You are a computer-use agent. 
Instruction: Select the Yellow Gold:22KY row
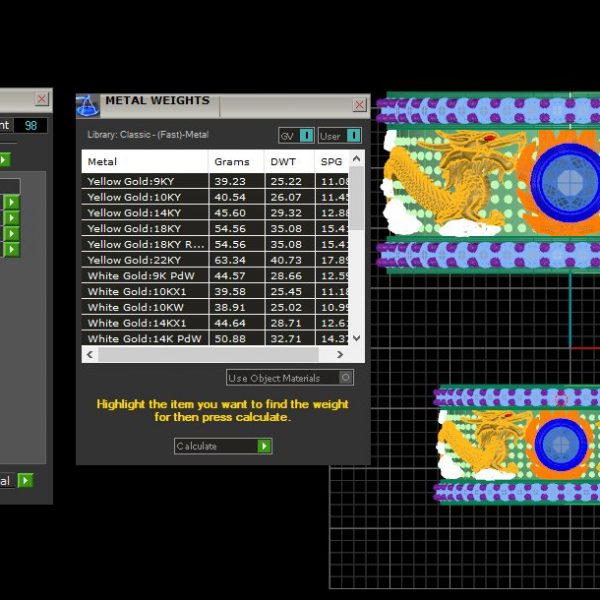click(x=215, y=260)
